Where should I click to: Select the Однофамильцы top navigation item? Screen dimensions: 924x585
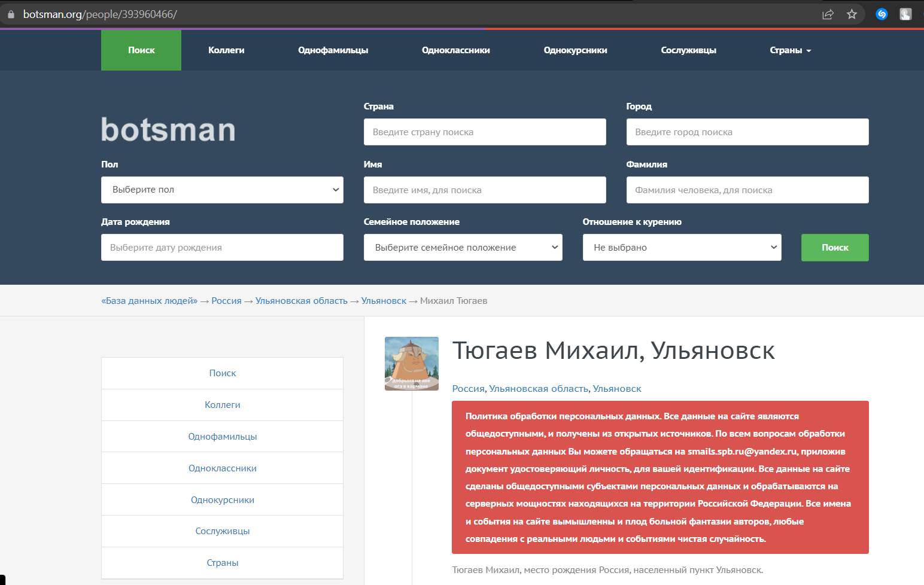[x=333, y=50]
